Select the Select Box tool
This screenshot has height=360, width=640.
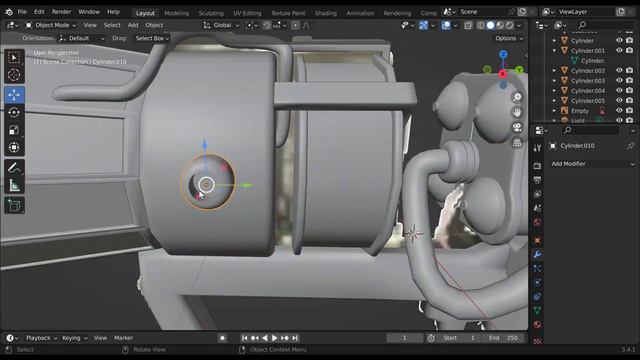coord(14,58)
